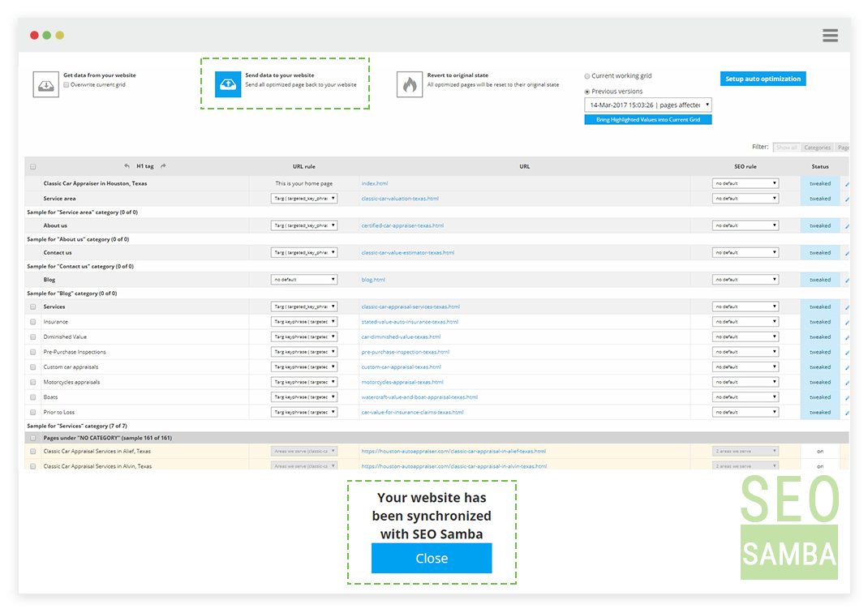Open URL rule dropdown for Custom car appraisals
868x613 pixels.
coord(304,367)
